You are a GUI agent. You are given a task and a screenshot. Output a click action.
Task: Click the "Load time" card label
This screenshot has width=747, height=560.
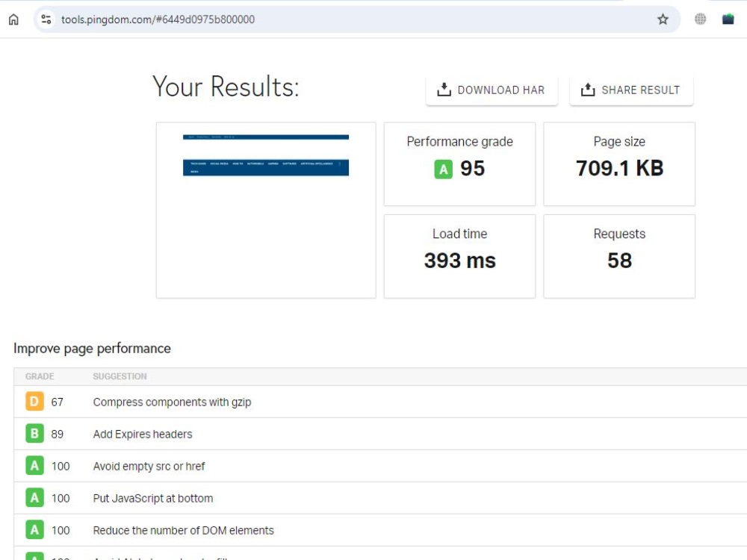pos(459,234)
